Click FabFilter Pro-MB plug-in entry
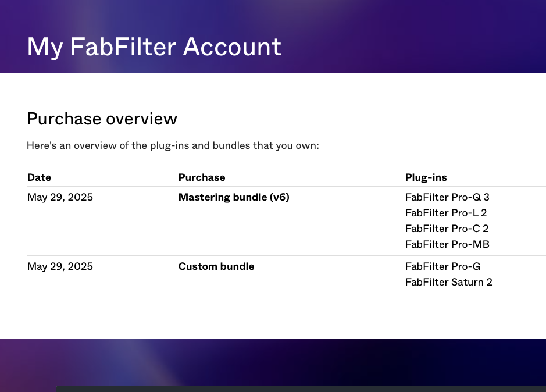Image resolution: width=546 pixels, height=392 pixels. point(447,244)
